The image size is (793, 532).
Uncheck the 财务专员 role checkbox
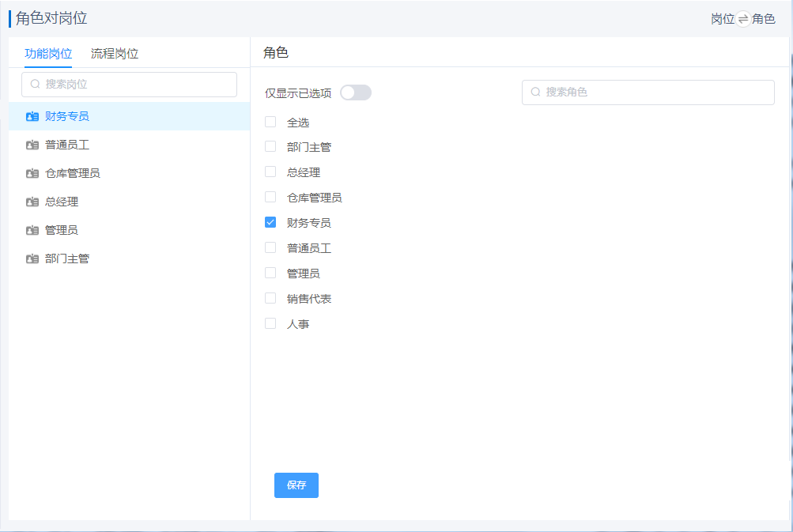(270, 222)
